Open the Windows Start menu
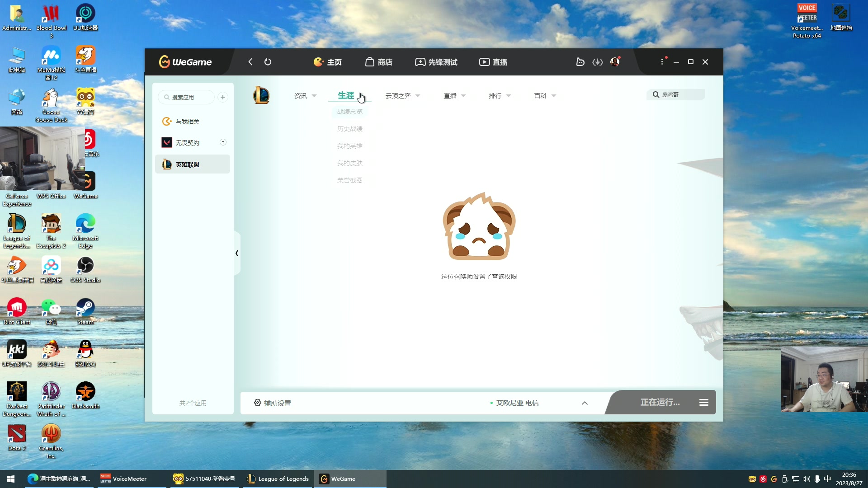The width and height of the screenshot is (868, 488). 11,479
